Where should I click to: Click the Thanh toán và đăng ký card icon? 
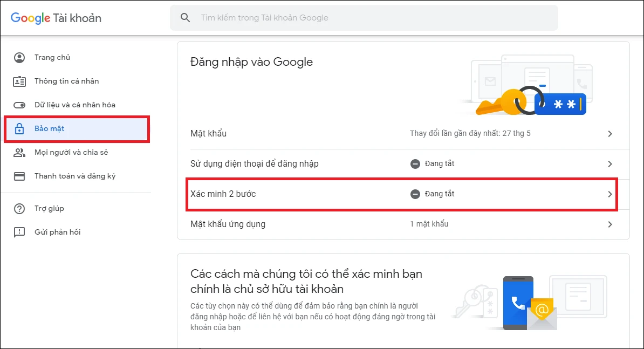(19, 176)
